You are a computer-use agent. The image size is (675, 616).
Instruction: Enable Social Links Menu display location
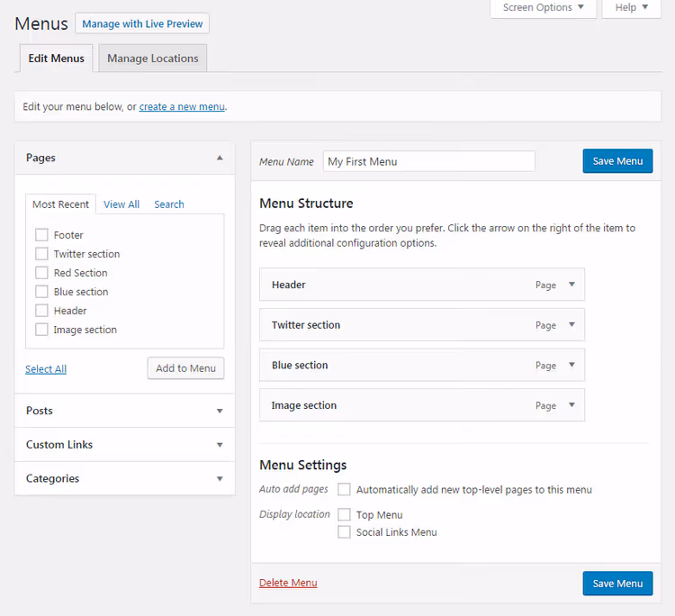pos(344,532)
